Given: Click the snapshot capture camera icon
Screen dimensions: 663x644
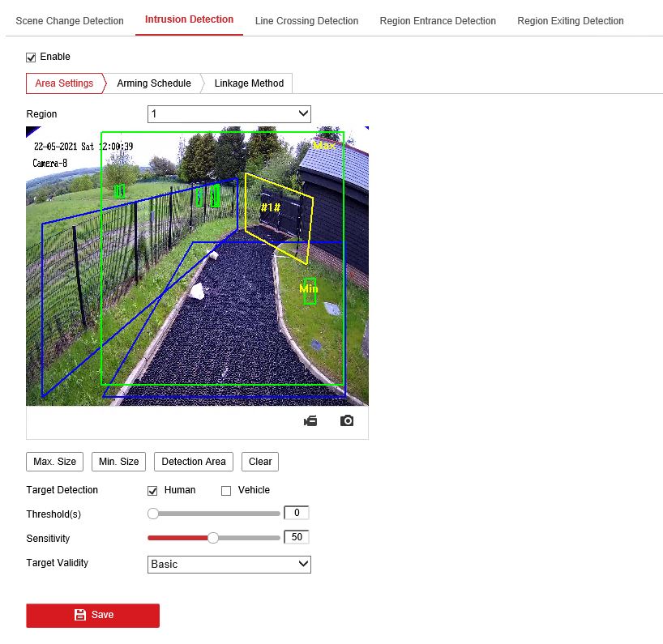Looking at the screenshot, I should point(347,421).
